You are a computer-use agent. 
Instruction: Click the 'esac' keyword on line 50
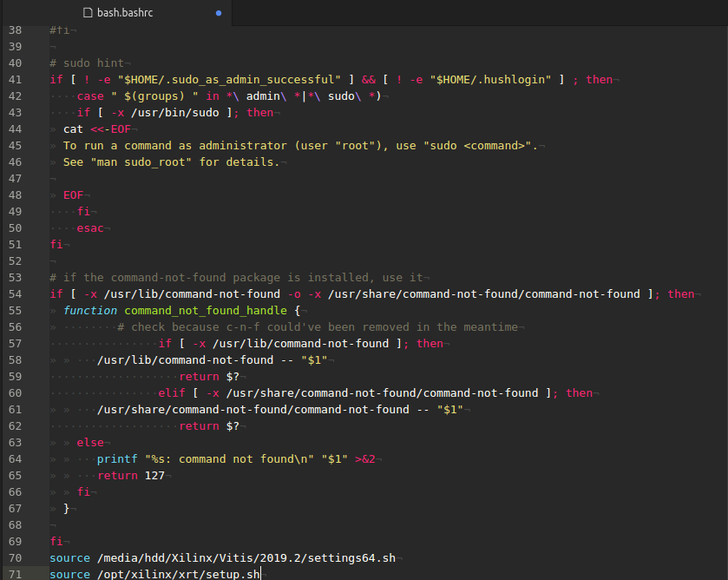point(90,228)
